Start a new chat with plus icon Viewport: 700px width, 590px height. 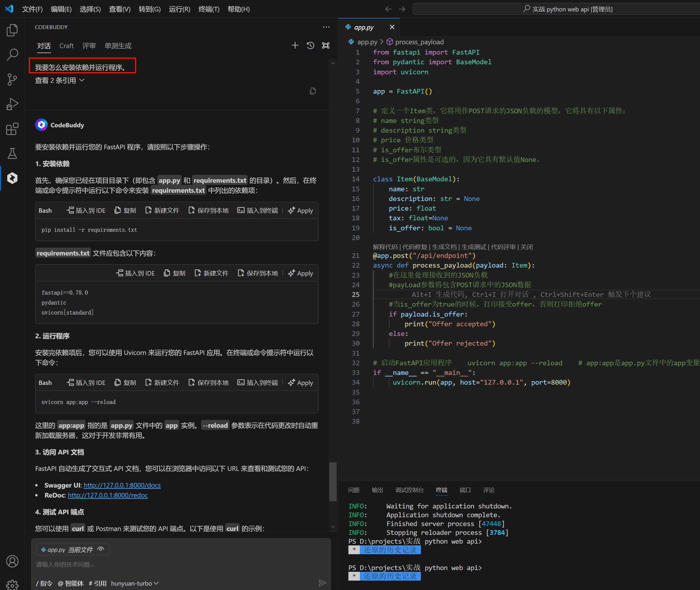[295, 45]
